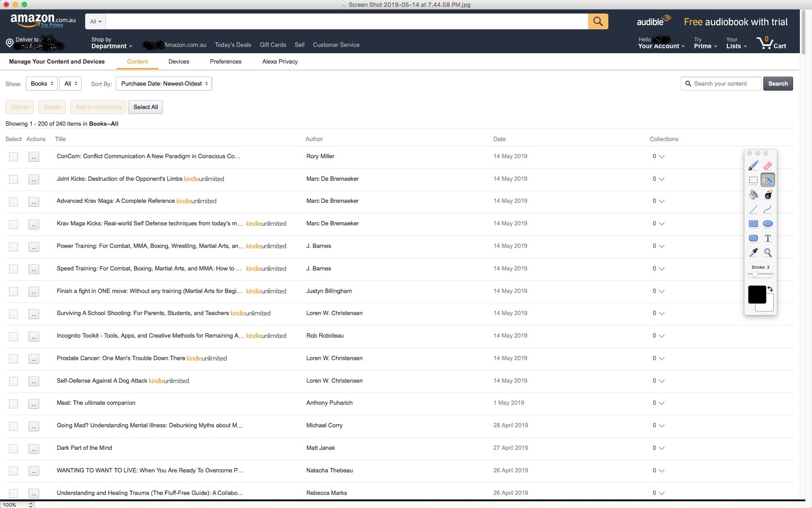Open actions menu for Joint Kicks book
This screenshot has height=508, width=812.
[x=34, y=179]
